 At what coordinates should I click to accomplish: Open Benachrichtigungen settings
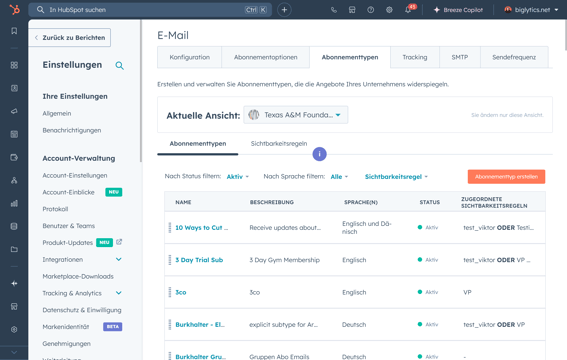tap(72, 130)
